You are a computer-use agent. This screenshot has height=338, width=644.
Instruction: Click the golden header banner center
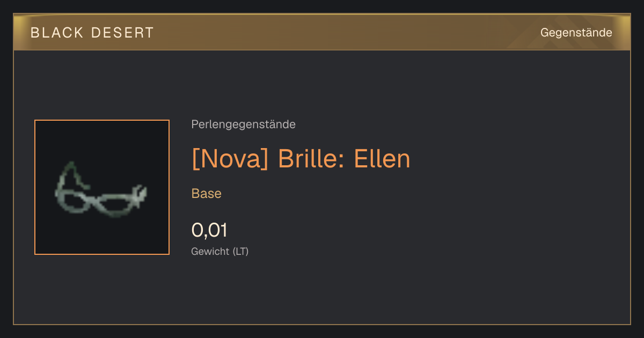(x=322, y=33)
